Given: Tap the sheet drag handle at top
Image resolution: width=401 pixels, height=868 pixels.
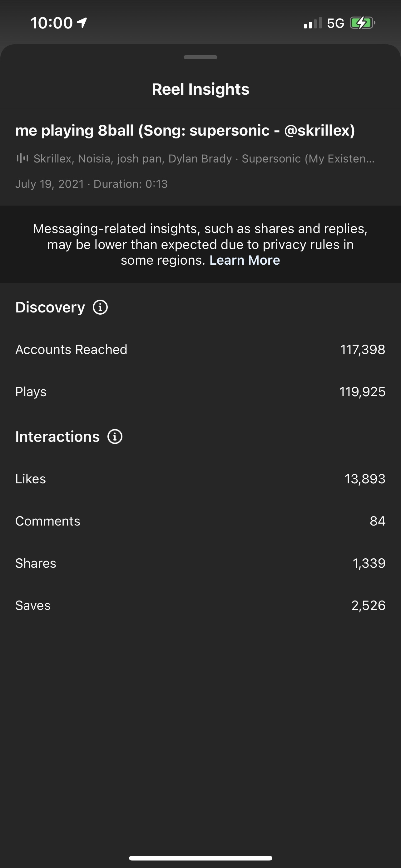Looking at the screenshot, I should 200,57.
